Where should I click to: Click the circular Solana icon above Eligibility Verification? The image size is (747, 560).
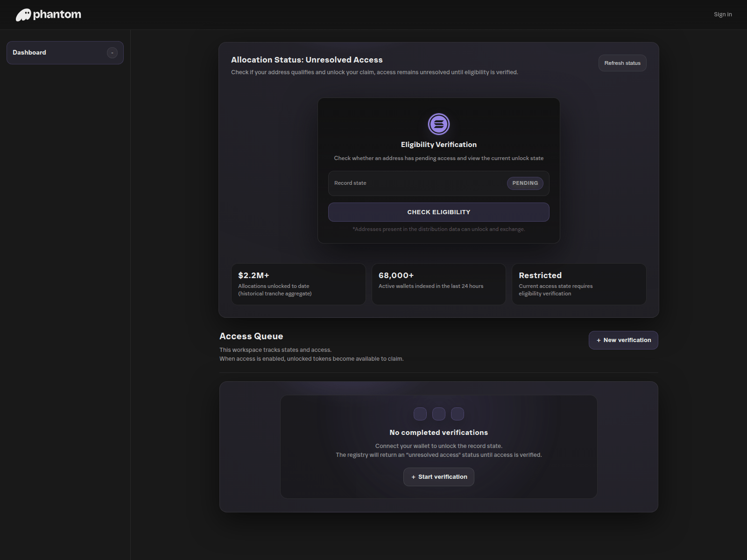(438, 124)
